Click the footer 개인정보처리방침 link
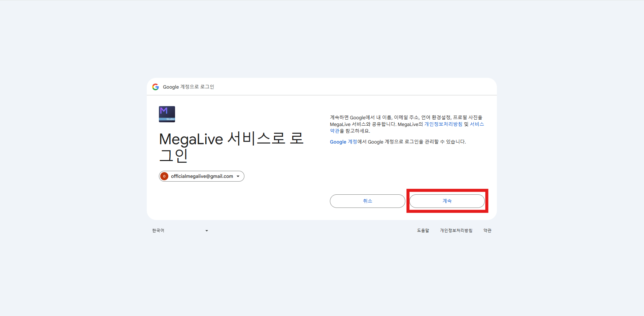This screenshot has width=644, height=316. click(456, 230)
